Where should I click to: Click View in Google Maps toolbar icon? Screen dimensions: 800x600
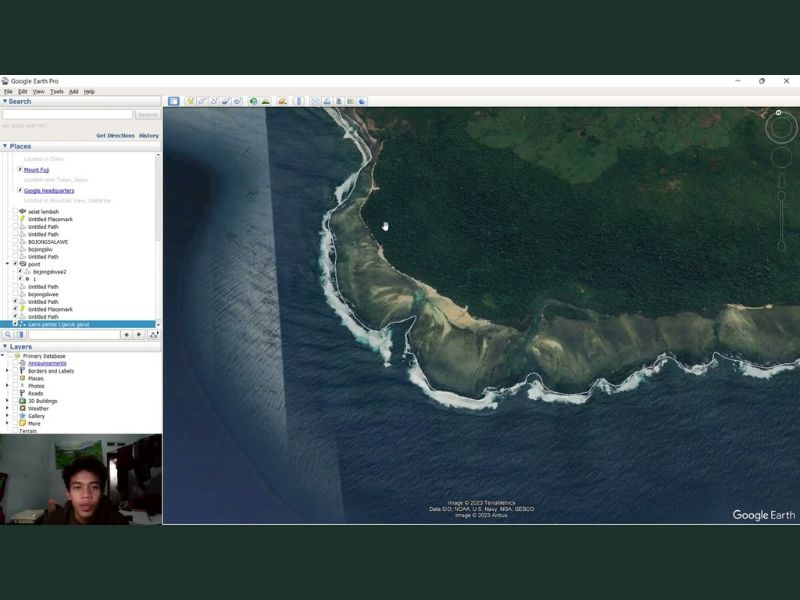pos(350,101)
